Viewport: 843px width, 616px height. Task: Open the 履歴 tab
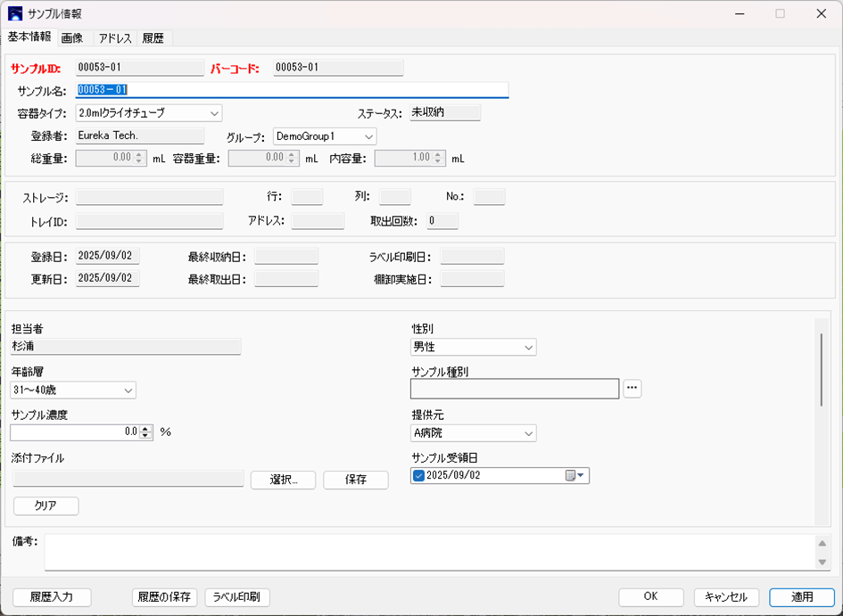[x=153, y=38]
